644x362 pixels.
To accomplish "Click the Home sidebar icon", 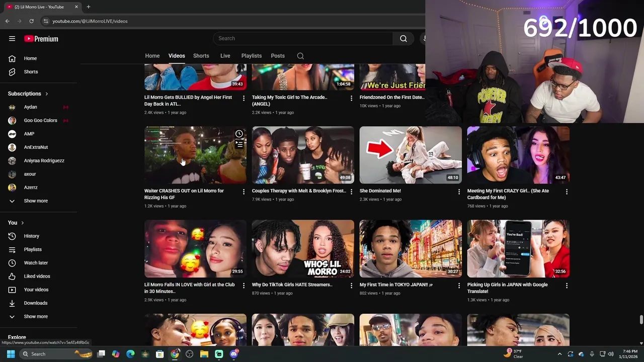I will coord(12,58).
